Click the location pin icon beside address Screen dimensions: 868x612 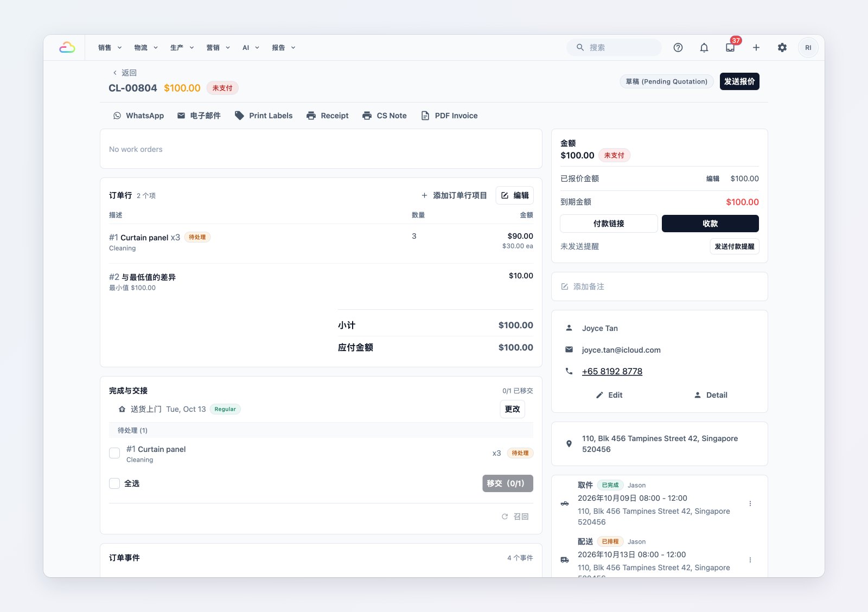click(x=569, y=444)
